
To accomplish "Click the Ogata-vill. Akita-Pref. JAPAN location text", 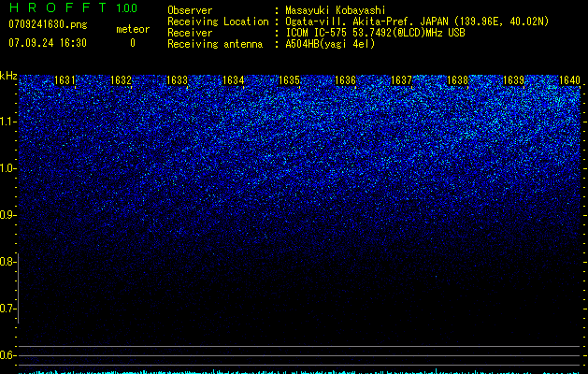I will [x=417, y=22].
